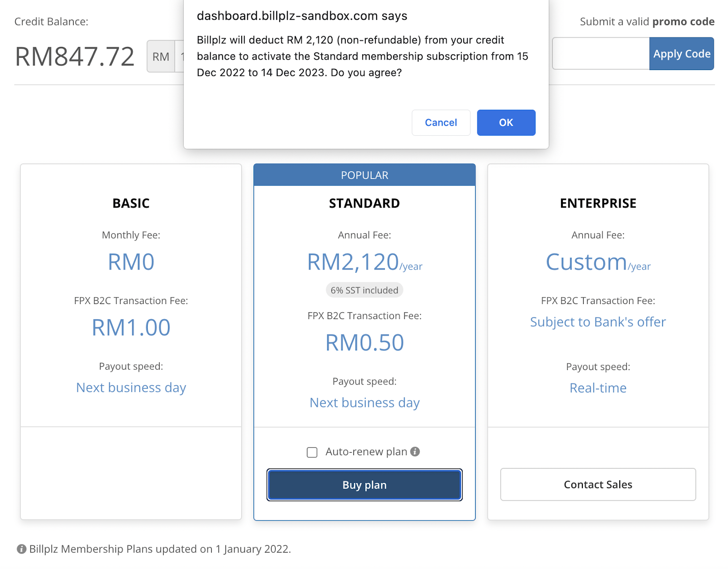Viewport: 728px width, 569px height.
Task: Tick the Auto-renew plan checkbox
Action: tap(312, 452)
